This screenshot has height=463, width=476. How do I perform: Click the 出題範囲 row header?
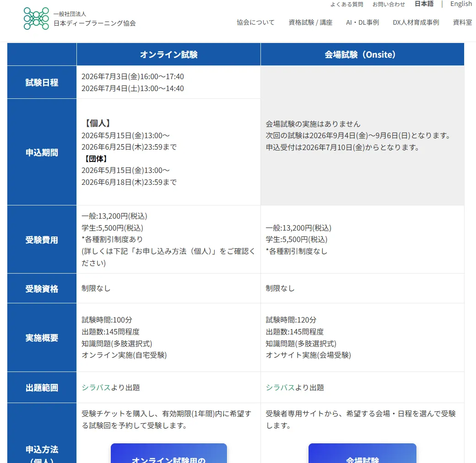point(42,388)
